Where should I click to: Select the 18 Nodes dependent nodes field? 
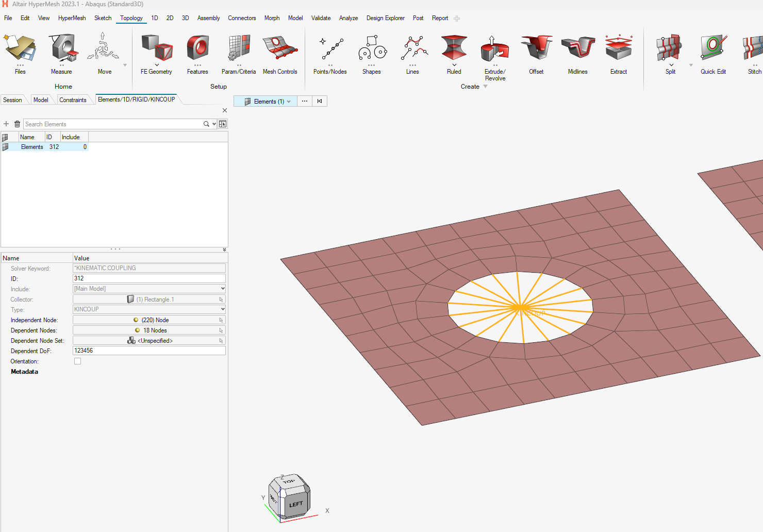[x=149, y=330]
